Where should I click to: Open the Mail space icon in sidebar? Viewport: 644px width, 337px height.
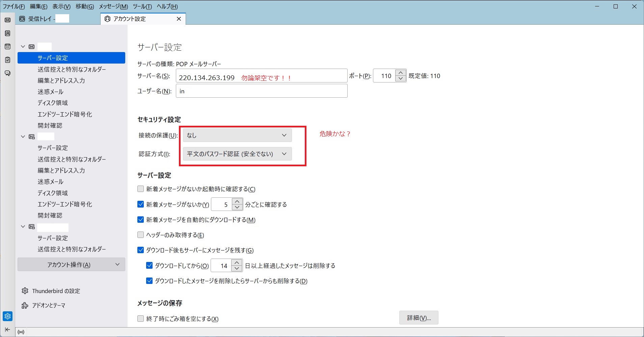coord(7,20)
